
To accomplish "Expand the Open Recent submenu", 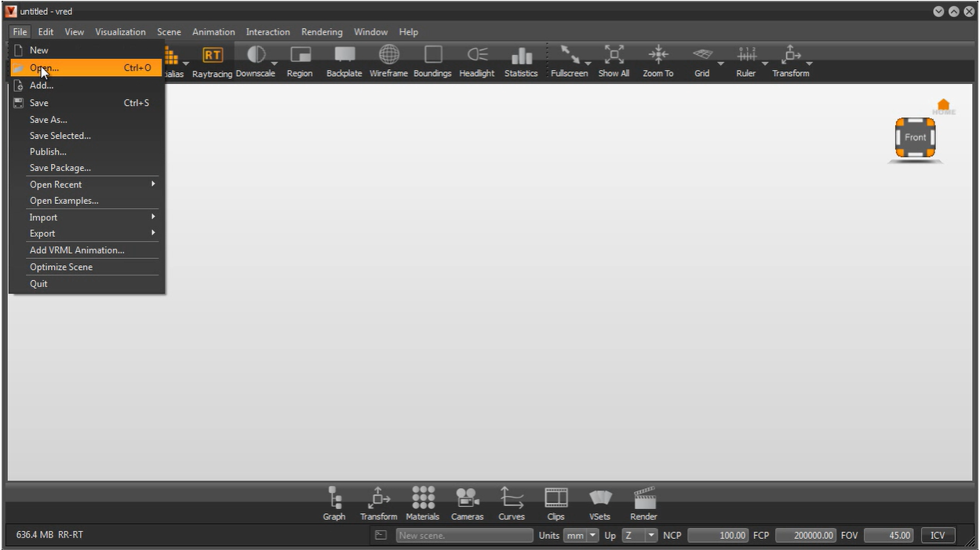I will 93,184.
